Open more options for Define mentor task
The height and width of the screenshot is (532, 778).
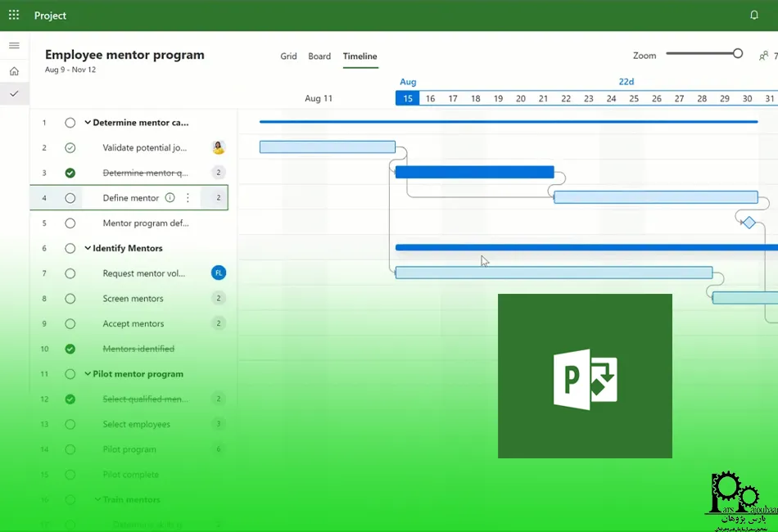(x=188, y=198)
